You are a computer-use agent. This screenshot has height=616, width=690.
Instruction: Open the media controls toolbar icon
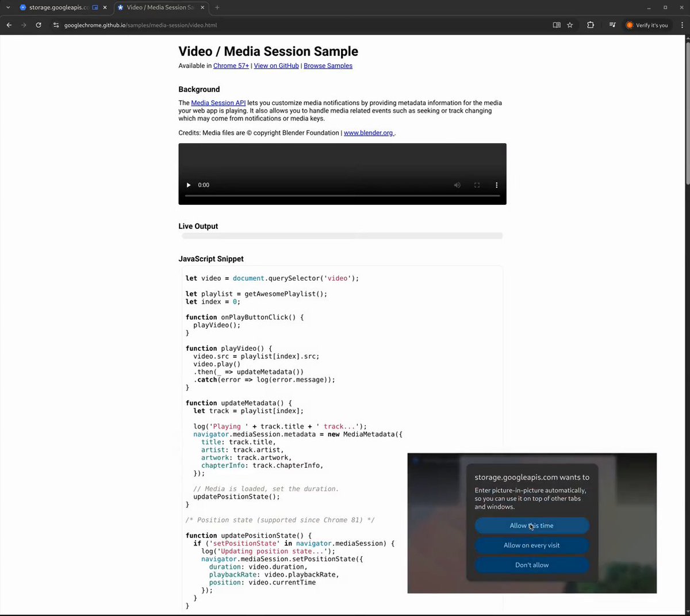[612, 25]
